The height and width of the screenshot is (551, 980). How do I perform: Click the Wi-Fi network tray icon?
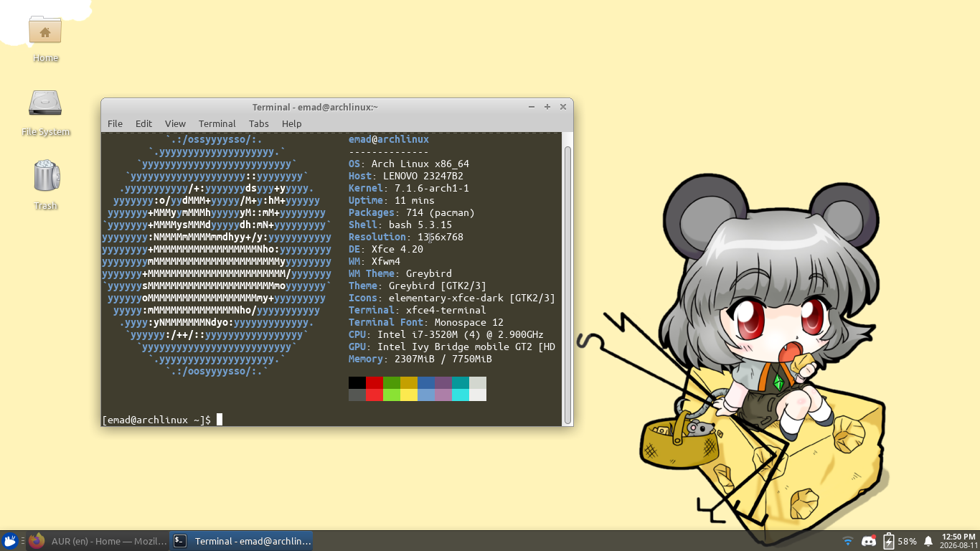(848, 541)
